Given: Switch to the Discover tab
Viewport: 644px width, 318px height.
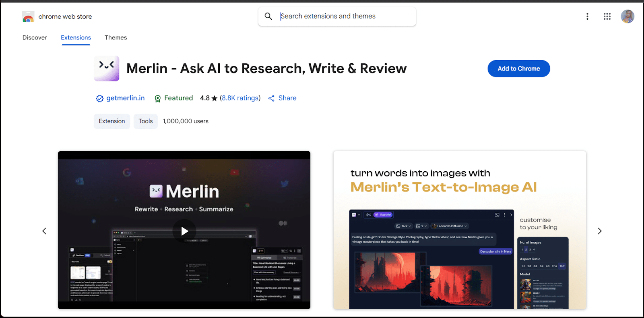Looking at the screenshot, I should pos(35,37).
